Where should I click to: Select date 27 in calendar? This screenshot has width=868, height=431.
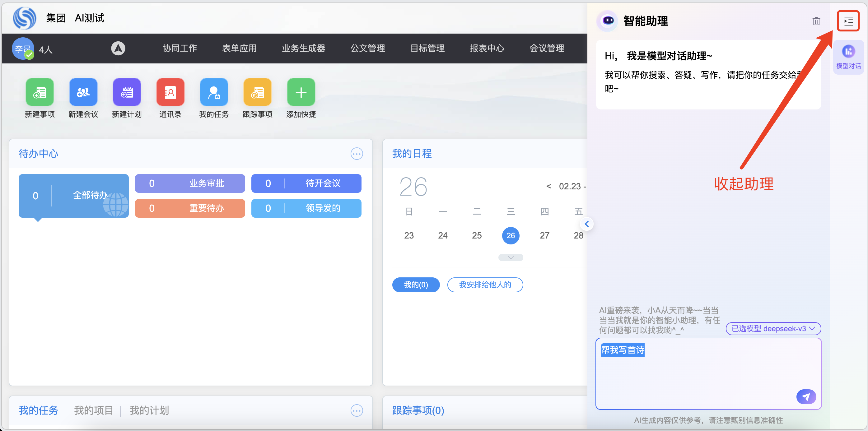point(544,235)
